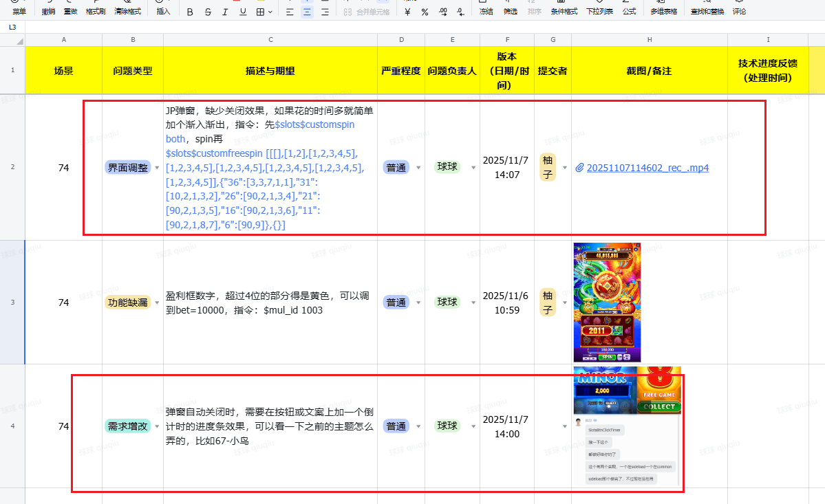The image size is (825, 504).
Task: Align cell text to the left
Action: point(289,12)
